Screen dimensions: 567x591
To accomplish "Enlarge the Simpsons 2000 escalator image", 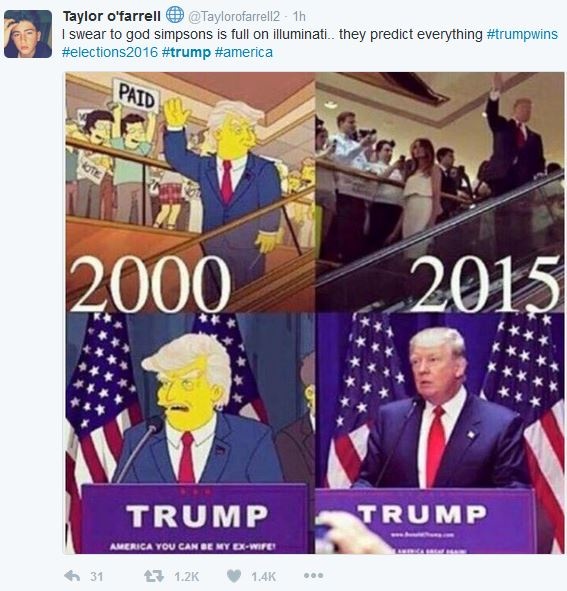I will (190, 192).
